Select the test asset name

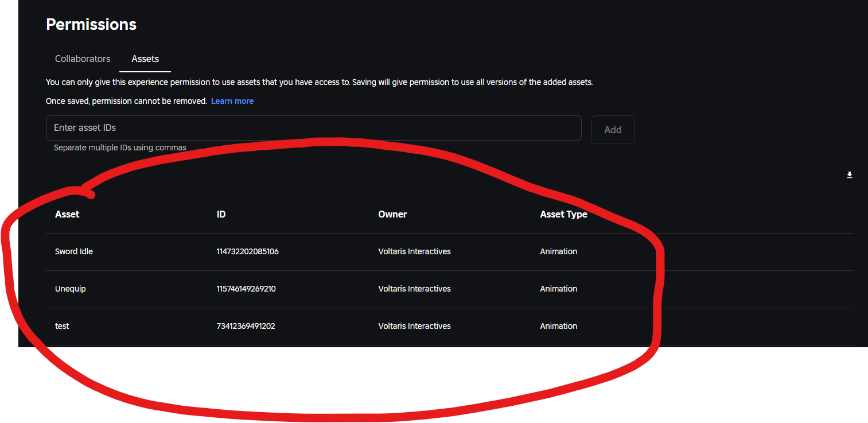[x=62, y=326]
